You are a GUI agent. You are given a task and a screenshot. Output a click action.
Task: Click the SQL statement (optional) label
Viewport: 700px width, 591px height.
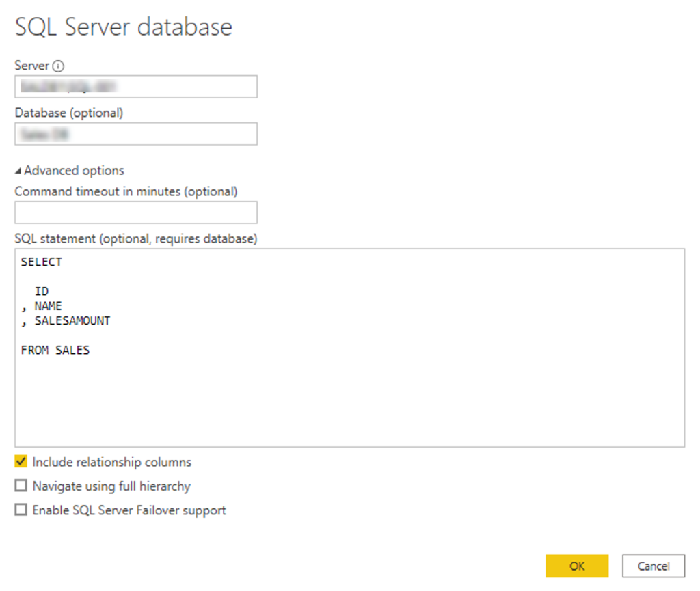click(x=135, y=238)
